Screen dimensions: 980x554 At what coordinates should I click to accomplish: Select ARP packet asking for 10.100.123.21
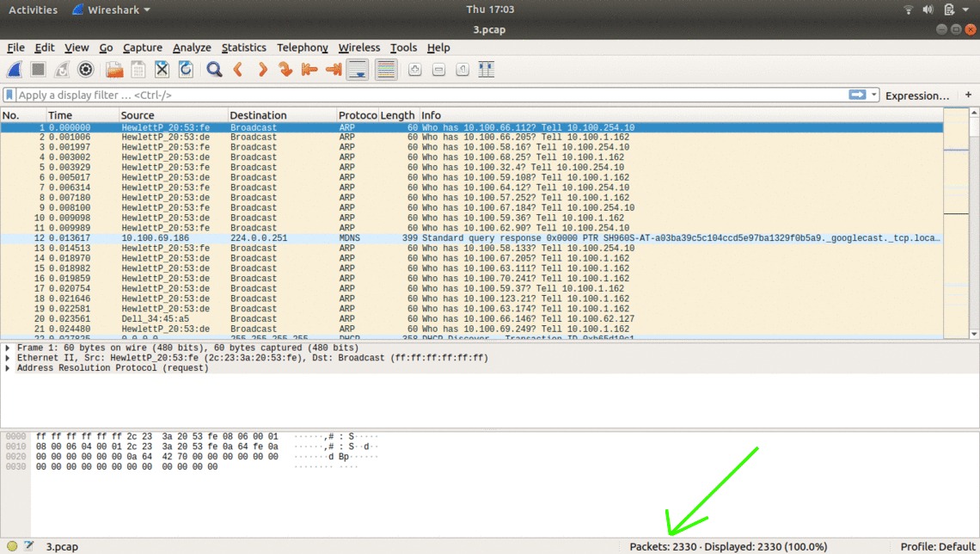pos(472,299)
